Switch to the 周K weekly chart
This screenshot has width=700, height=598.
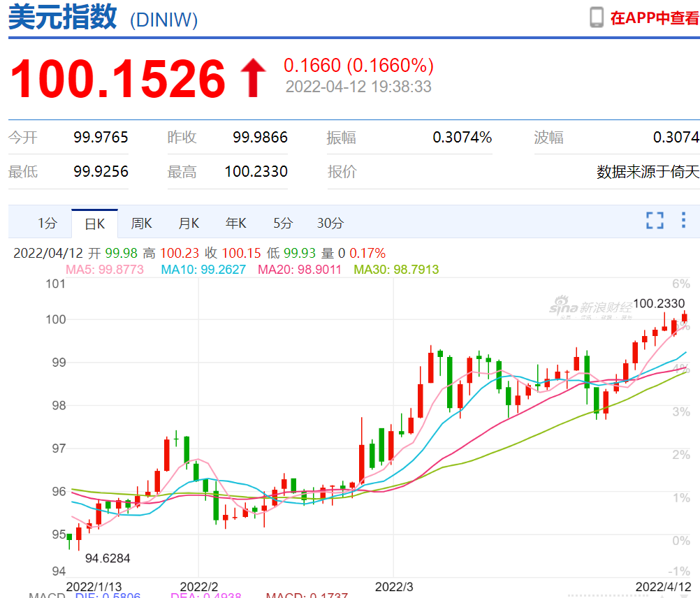coord(142,224)
